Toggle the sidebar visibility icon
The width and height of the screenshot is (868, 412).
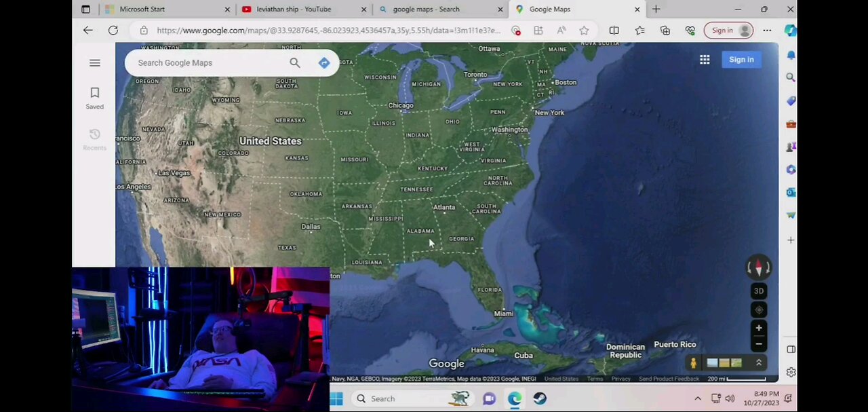(791, 350)
